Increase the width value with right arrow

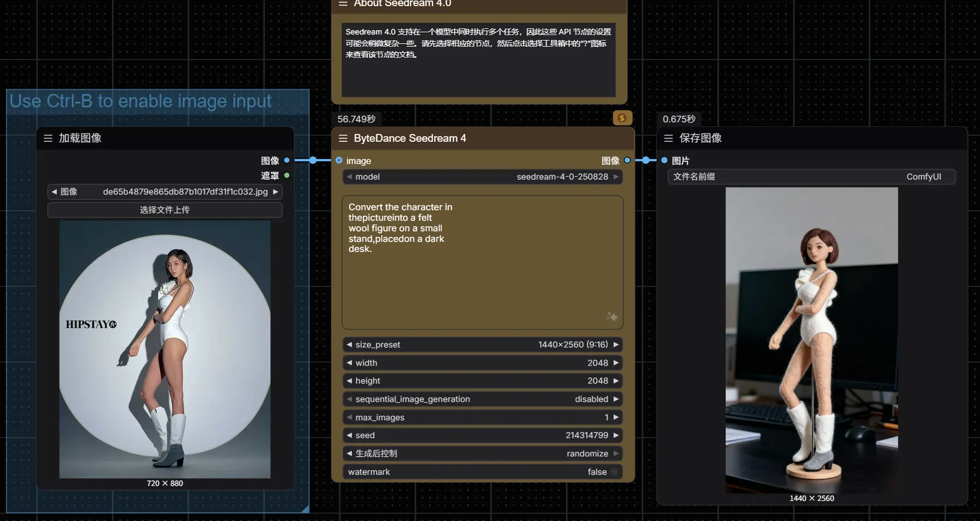point(616,363)
